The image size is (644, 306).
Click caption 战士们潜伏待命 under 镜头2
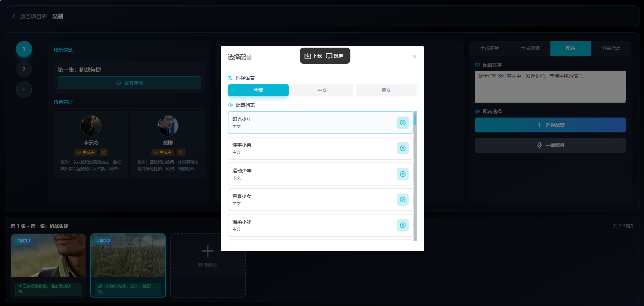[x=128, y=289]
